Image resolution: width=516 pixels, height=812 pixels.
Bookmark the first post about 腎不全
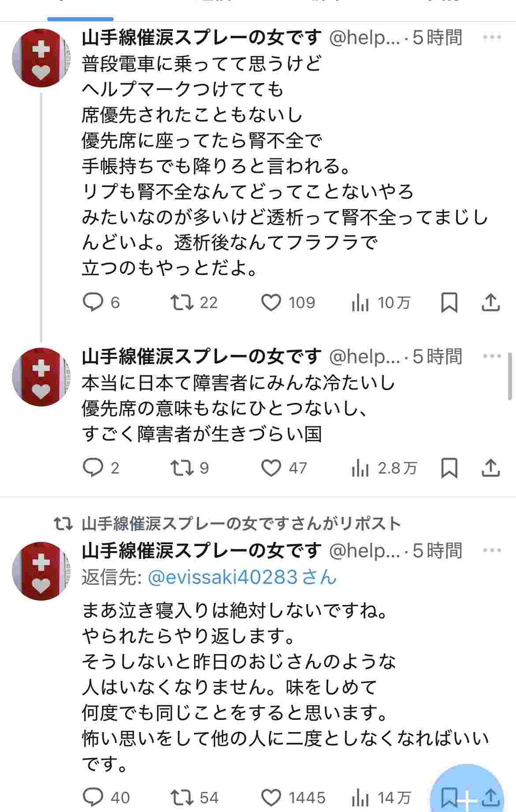(x=449, y=303)
